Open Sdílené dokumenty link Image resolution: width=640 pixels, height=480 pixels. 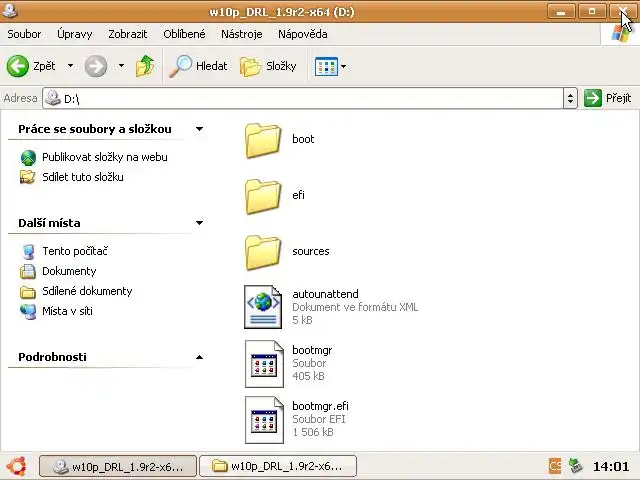(87, 291)
